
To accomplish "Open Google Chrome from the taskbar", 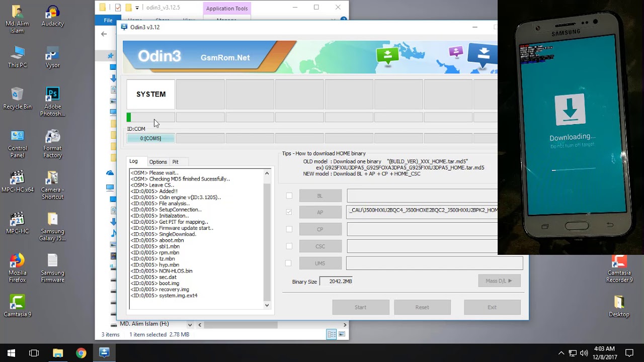I will point(81,353).
